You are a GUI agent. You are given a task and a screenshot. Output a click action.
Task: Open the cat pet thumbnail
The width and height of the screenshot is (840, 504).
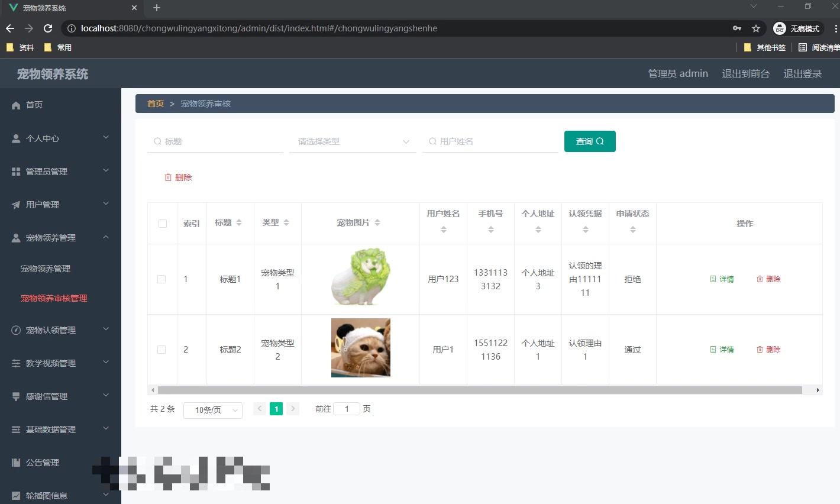[361, 348]
